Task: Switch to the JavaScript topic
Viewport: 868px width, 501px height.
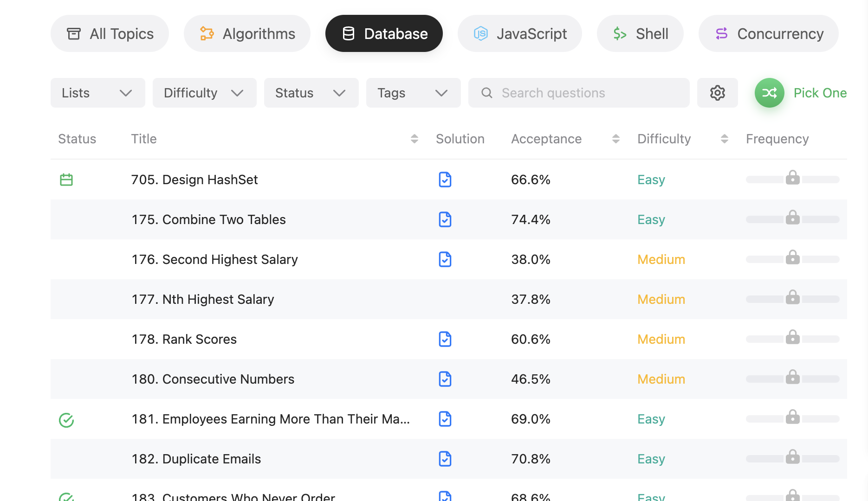Action: coord(519,33)
